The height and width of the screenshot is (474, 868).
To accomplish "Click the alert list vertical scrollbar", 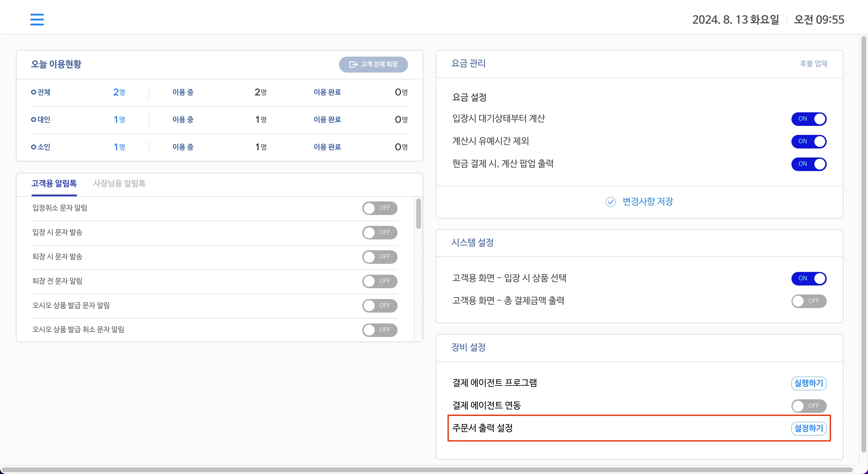I will click(x=419, y=214).
